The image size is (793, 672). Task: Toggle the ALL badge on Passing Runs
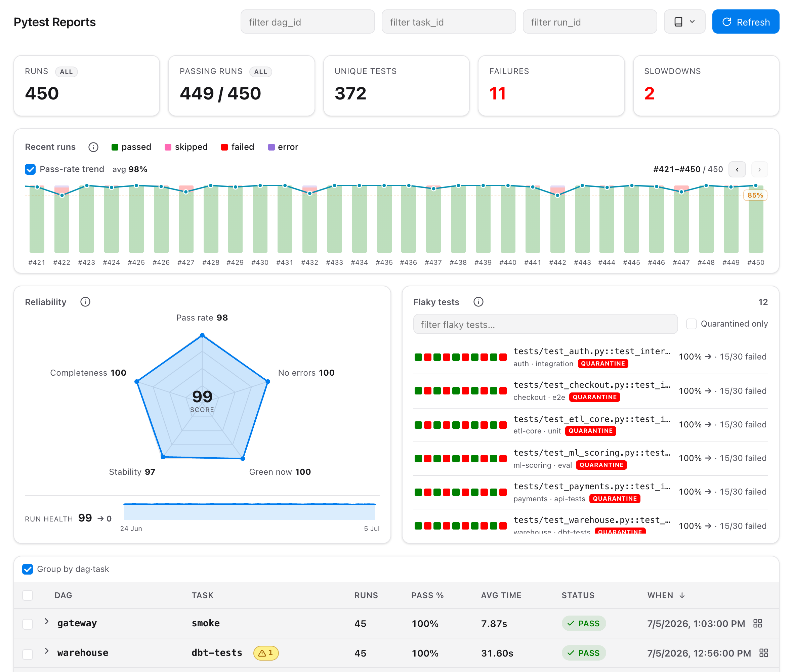(260, 72)
